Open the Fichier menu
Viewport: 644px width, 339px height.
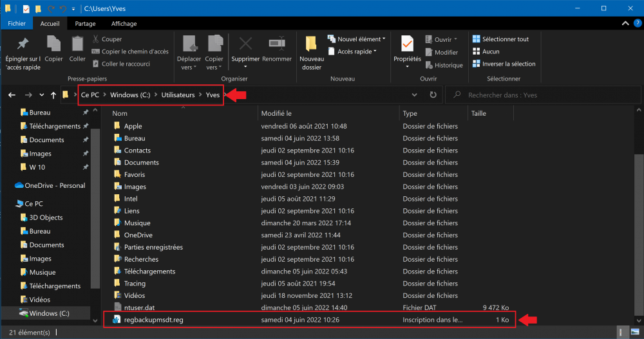(x=16, y=24)
